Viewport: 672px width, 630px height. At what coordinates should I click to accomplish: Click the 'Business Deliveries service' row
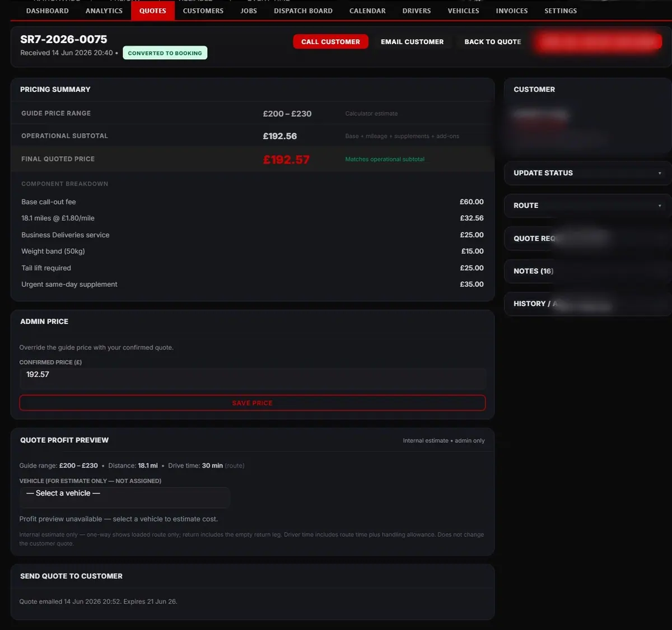point(253,235)
